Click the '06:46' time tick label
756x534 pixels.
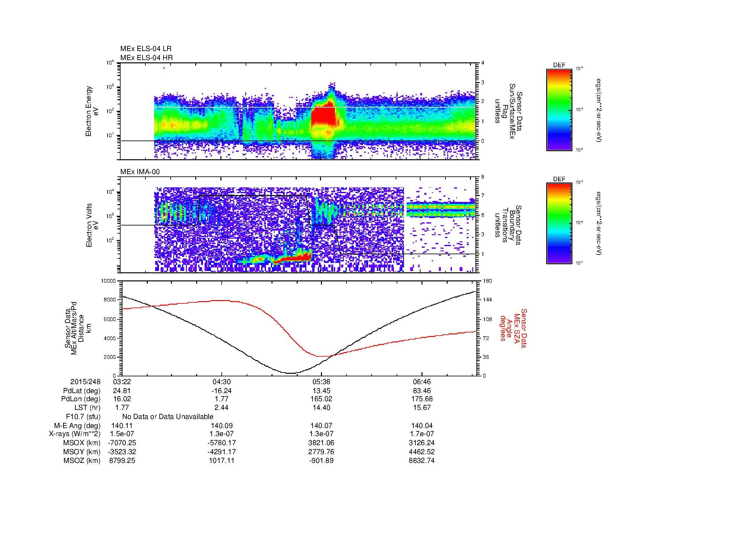tap(422, 382)
